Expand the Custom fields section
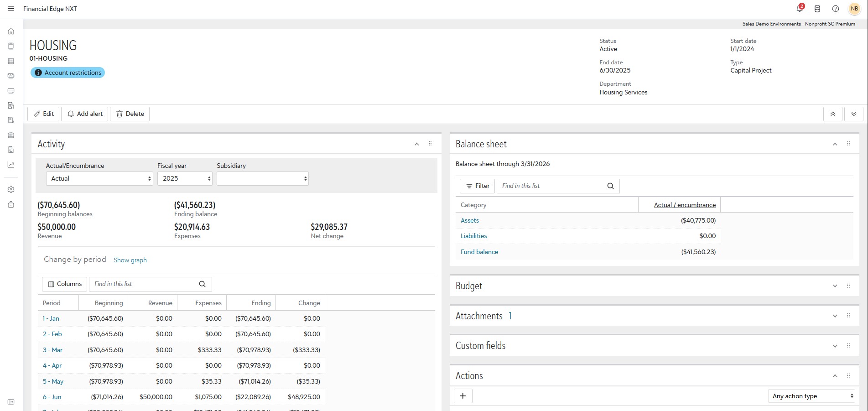 [x=835, y=346]
